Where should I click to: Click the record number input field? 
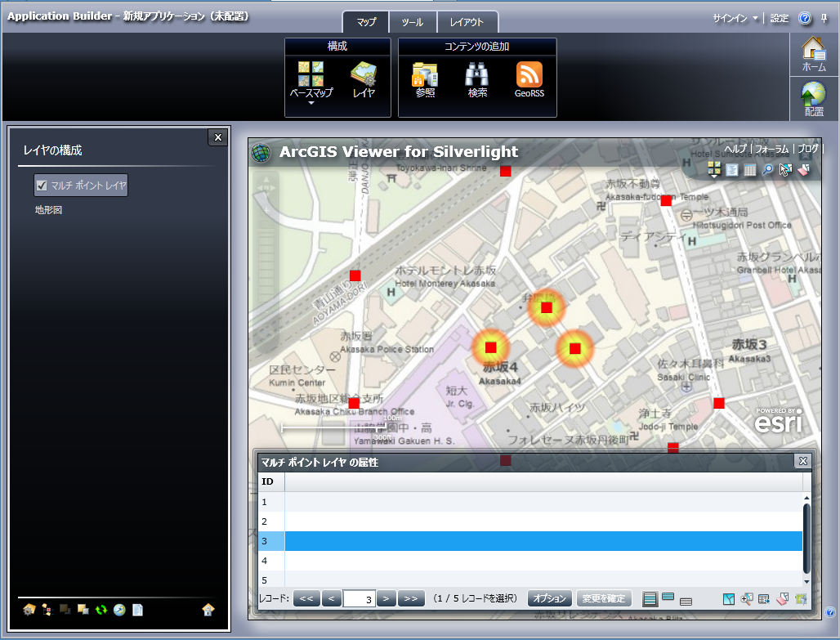[x=359, y=599]
